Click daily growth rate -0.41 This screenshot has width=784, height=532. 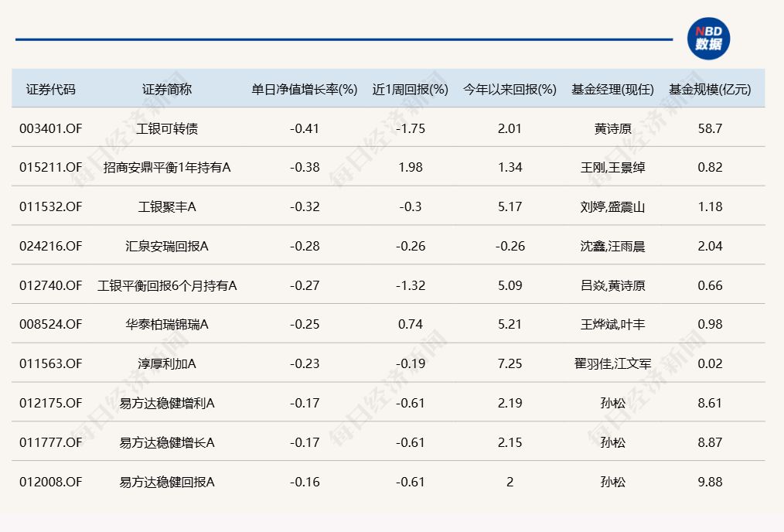[305, 128]
